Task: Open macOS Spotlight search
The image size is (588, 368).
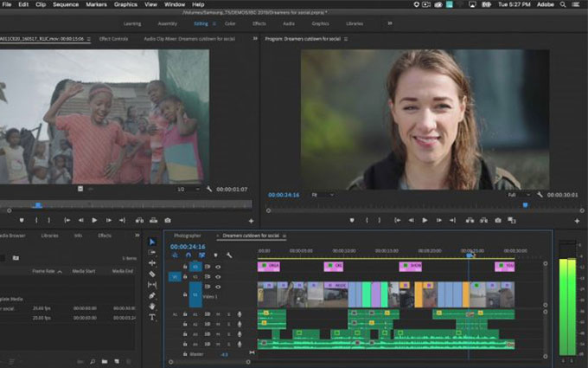Action: (x=563, y=4)
